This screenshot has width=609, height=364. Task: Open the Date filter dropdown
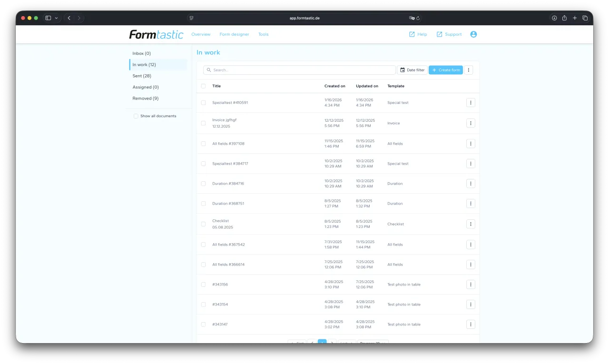(x=412, y=70)
